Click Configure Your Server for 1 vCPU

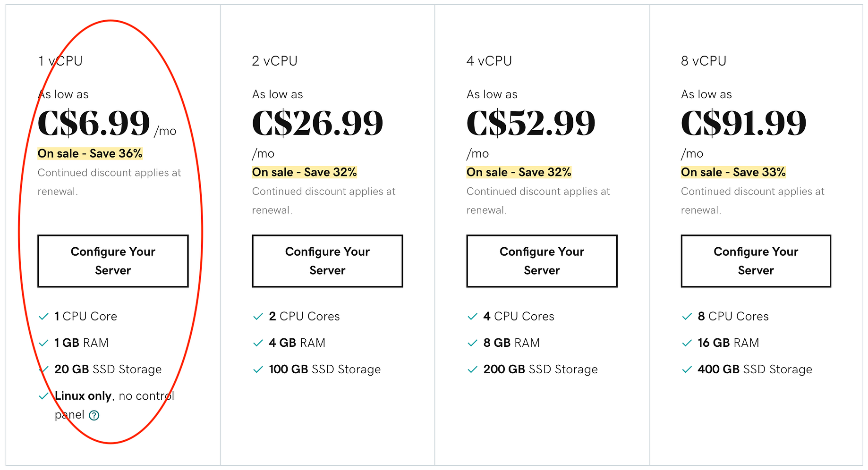click(113, 261)
